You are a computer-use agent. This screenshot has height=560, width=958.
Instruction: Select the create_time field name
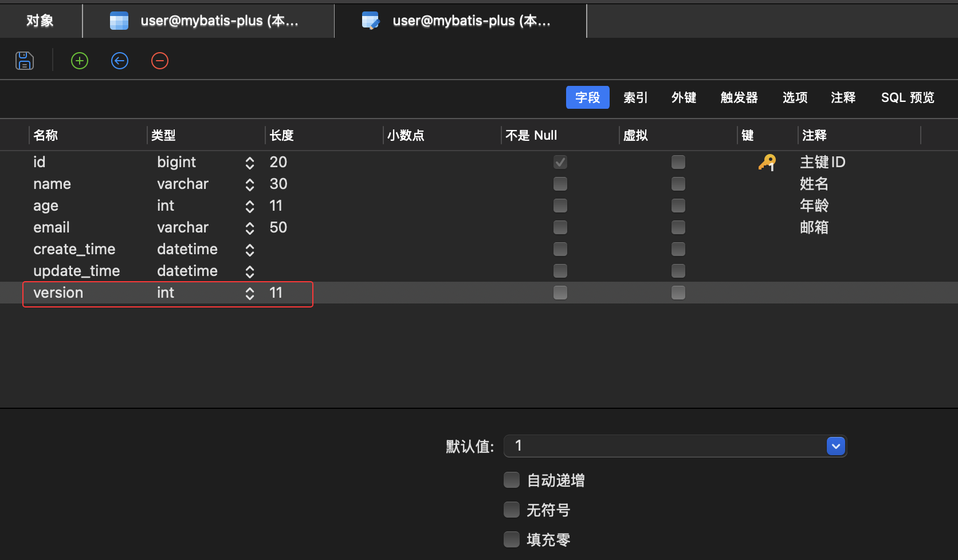click(74, 250)
